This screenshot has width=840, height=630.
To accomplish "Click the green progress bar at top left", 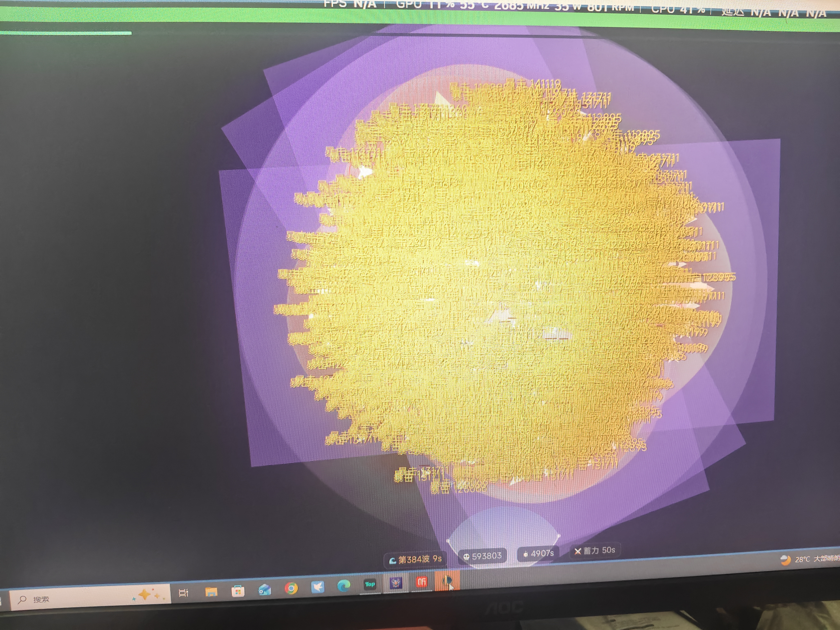I will coord(66,33).
